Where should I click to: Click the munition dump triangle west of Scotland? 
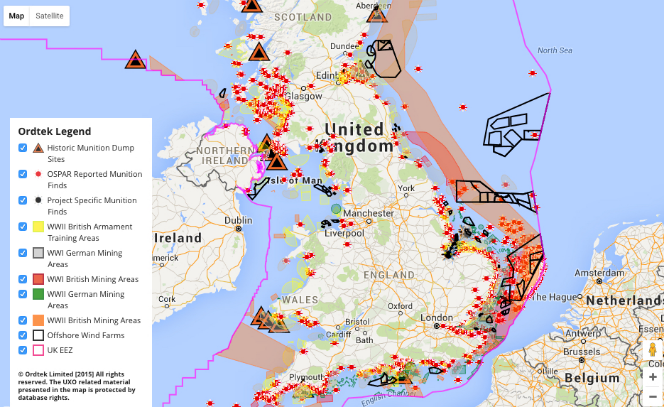(x=135, y=60)
